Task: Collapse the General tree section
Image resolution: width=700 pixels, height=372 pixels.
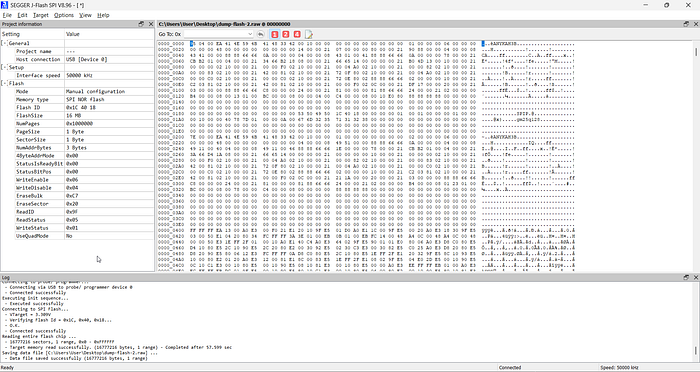Action: [x=4, y=43]
